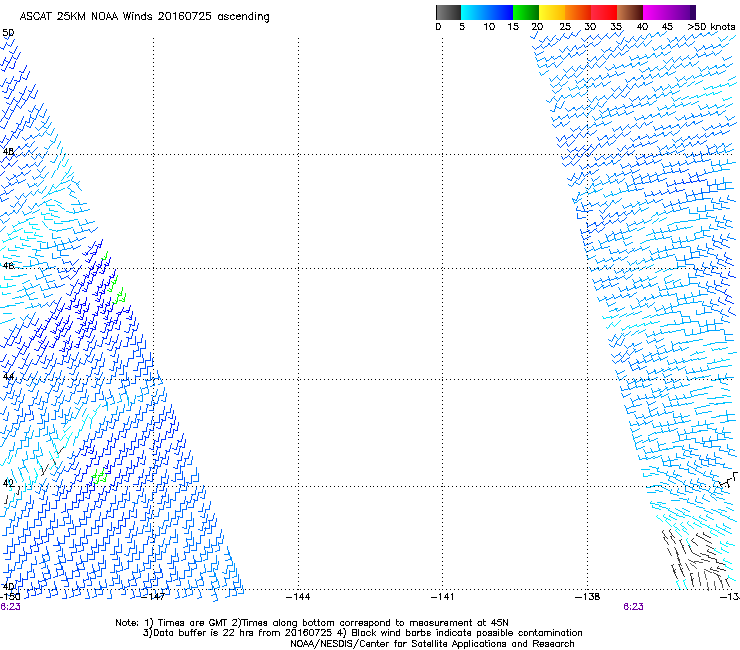Click the gray 0-5 knots color bar segment
The image size is (740, 650).
pos(448,12)
